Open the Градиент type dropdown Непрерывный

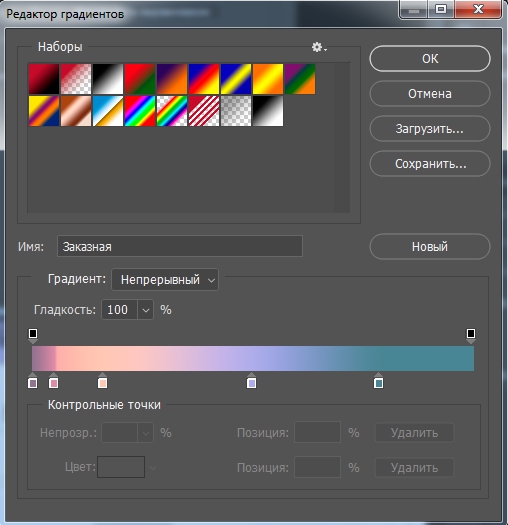(x=165, y=280)
